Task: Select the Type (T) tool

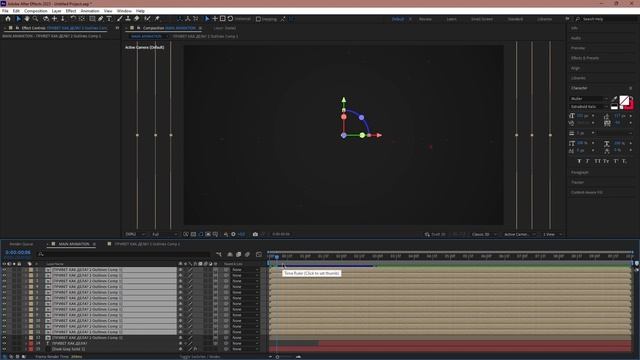Action: pyautogui.click(x=109, y=19)
